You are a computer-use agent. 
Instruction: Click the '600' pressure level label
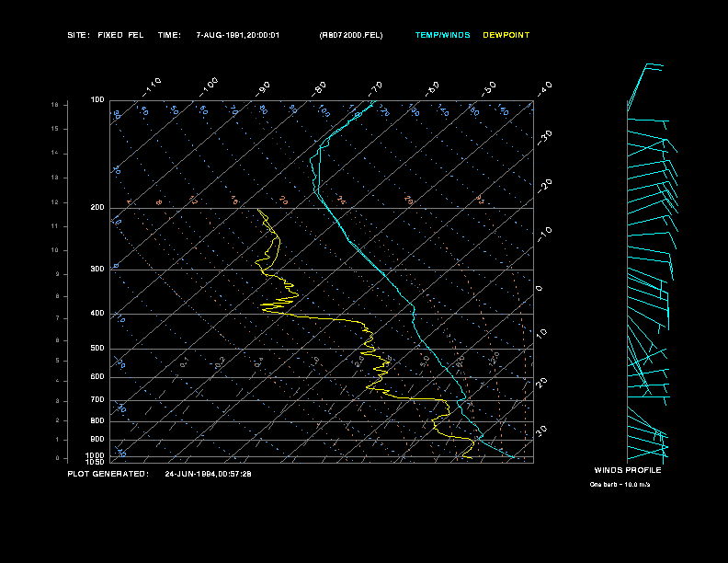97,377
